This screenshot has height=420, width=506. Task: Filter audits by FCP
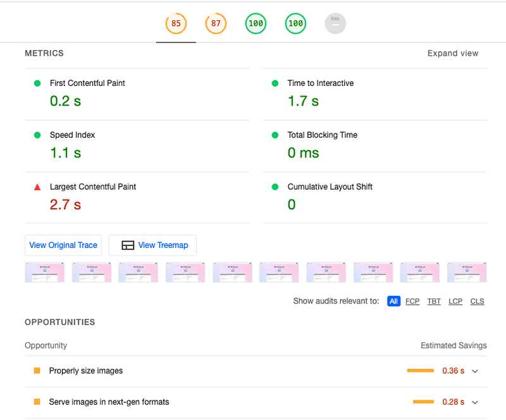click(412, 301)
